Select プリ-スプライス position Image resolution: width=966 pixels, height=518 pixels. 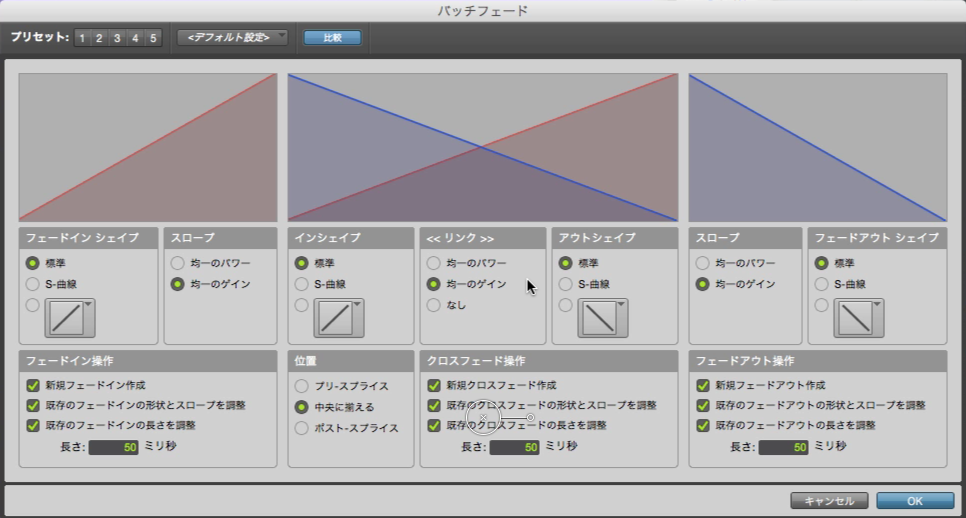pyautogui.click(x=301, y=386)
